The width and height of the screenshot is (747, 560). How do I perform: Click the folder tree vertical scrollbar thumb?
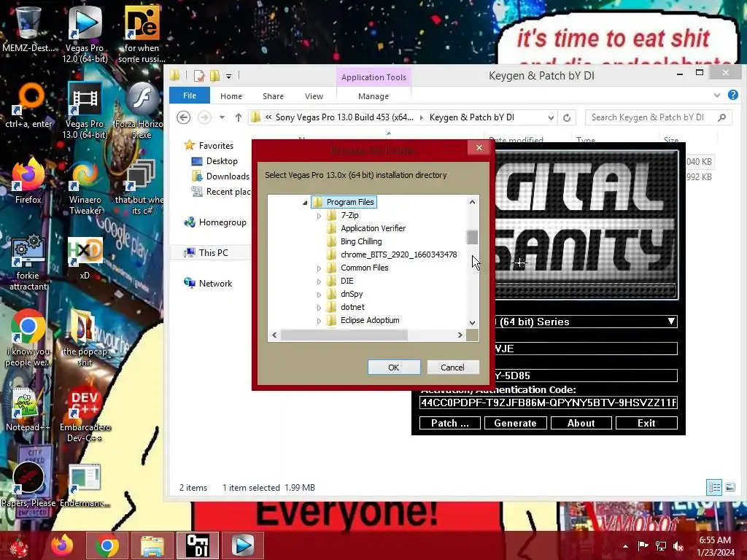pos(472,237)
